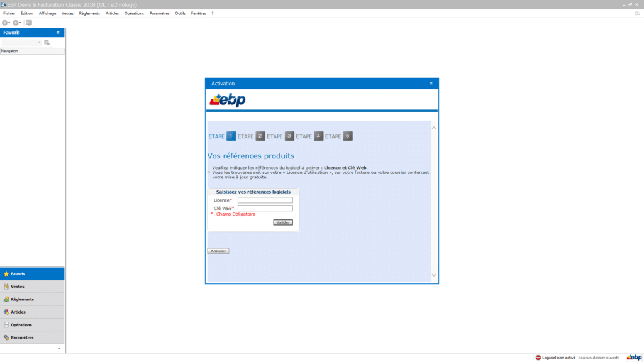Click the dialog scrollbar up arrow
This screenshot has width=644, height=362.
point(434,128)
